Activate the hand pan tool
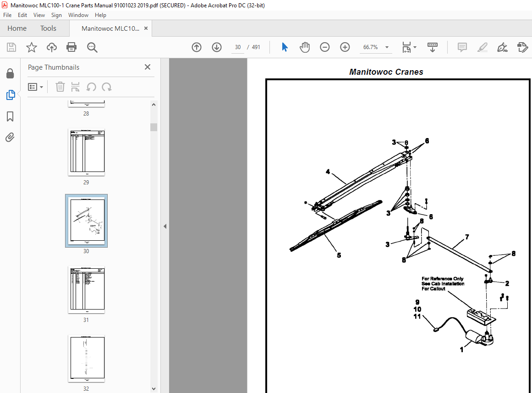This screenshot has height=393, width=532. click(305, 47)
